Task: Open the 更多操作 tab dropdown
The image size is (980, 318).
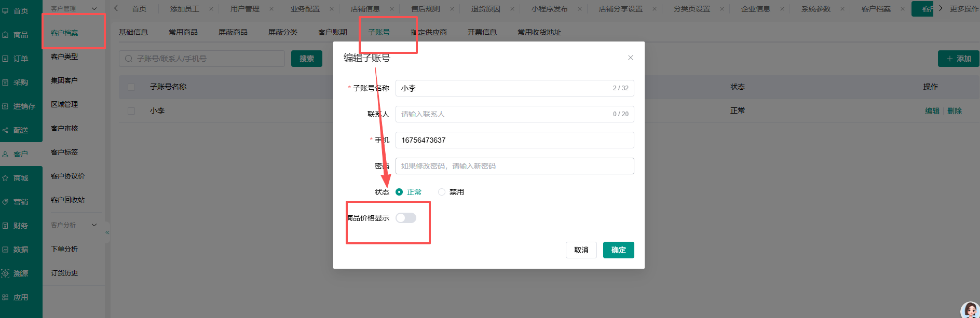Action: [964, 9]
